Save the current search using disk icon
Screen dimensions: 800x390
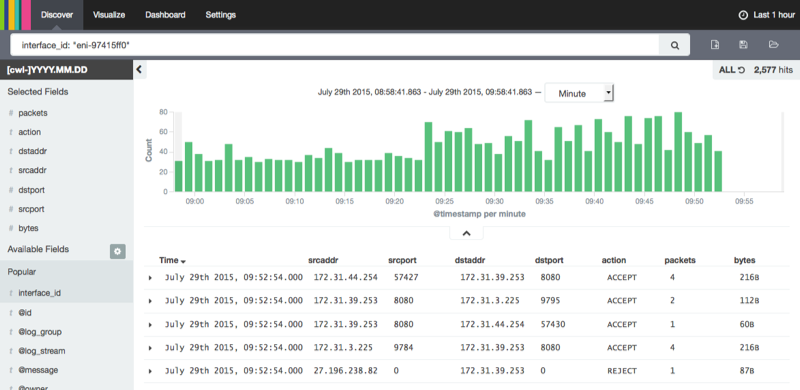pyautogui.click(x=743, y=45)
